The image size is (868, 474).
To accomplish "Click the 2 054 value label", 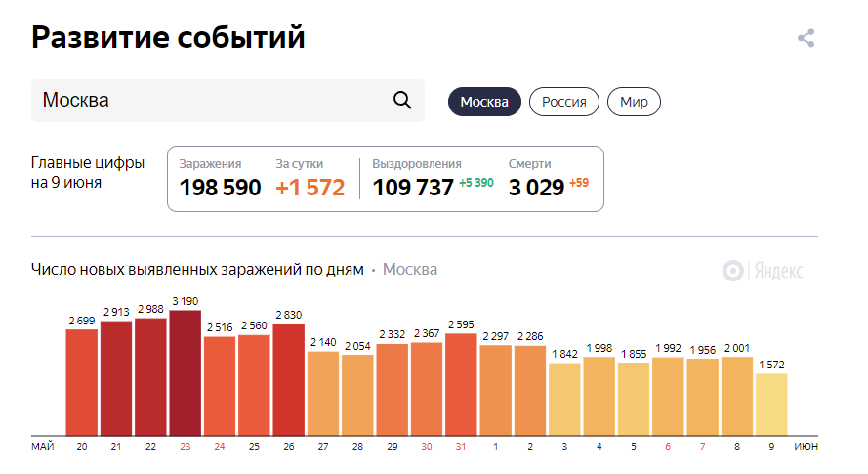I will (x=357, y=346).
